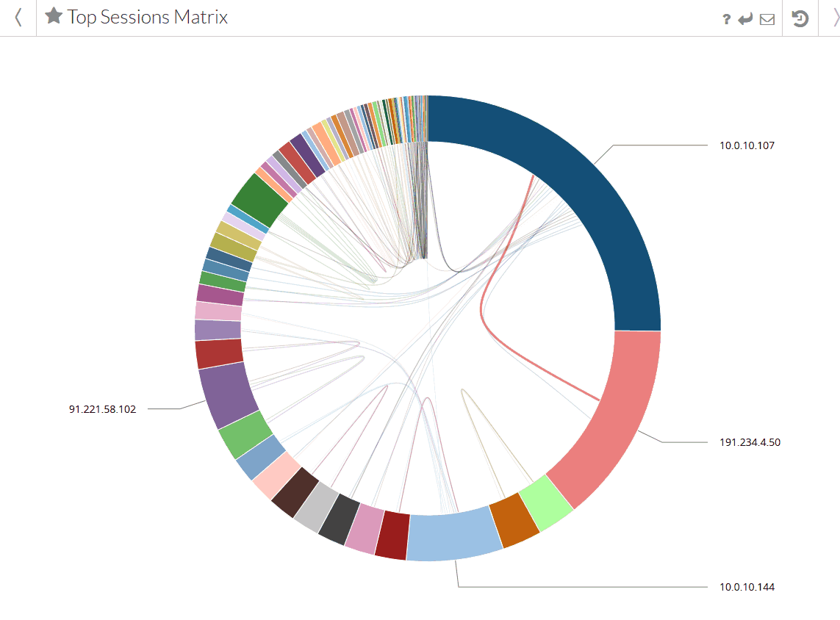Click the question mark help icon
The height and width of the screenshot is (620, 840).
tap(725, 19)
